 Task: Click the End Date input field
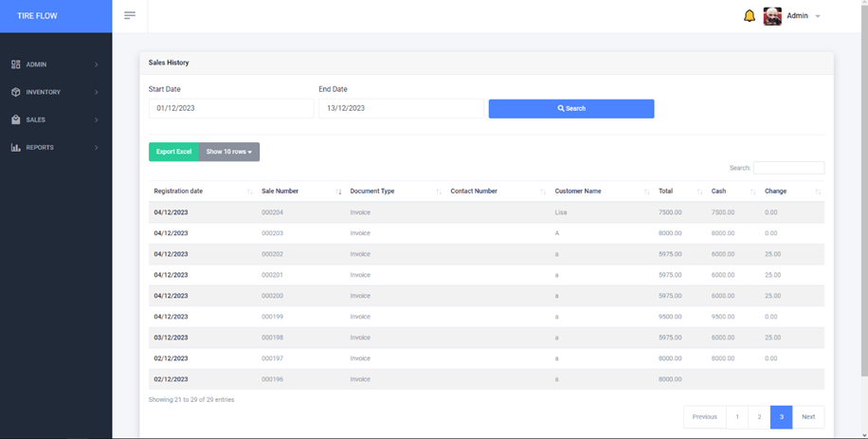click(x=400, y=108)
